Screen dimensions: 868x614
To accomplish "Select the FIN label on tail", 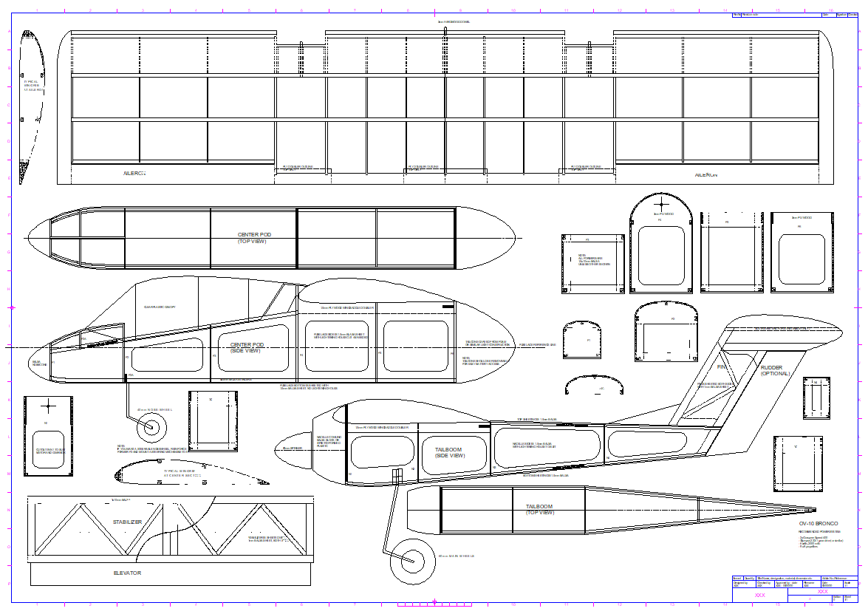I will (x=721, y=367).
